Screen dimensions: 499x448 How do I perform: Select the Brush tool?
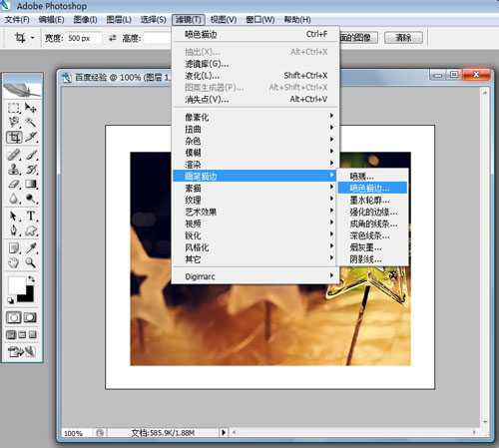(31, 155)
